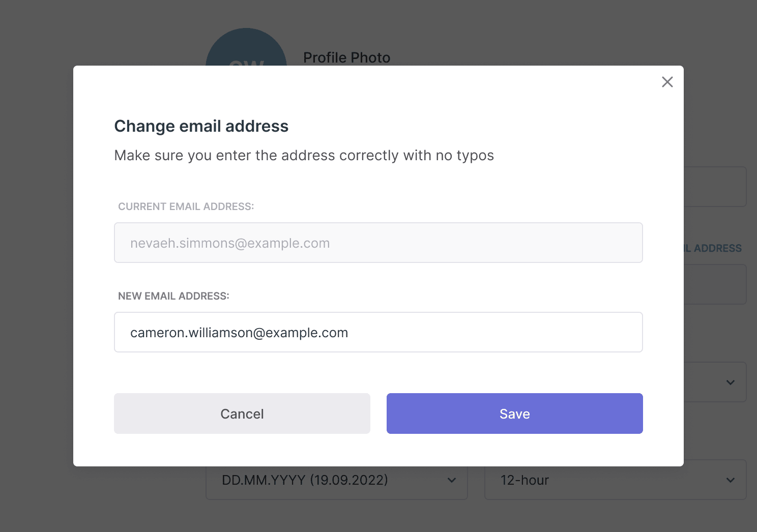The width and height of the screenshot is (757, 532).
Task: Click the disabled current email address field
Action: tap(379, 243)
